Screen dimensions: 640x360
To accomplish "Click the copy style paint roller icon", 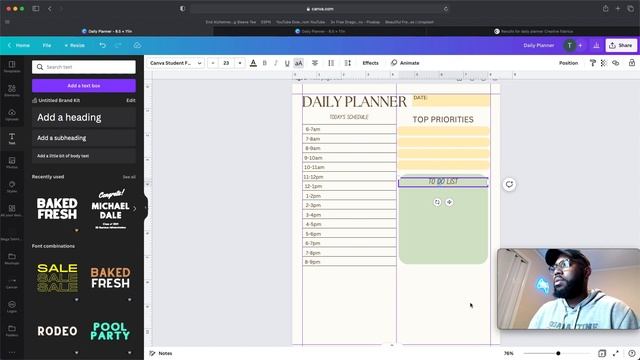I will (593, 63).
